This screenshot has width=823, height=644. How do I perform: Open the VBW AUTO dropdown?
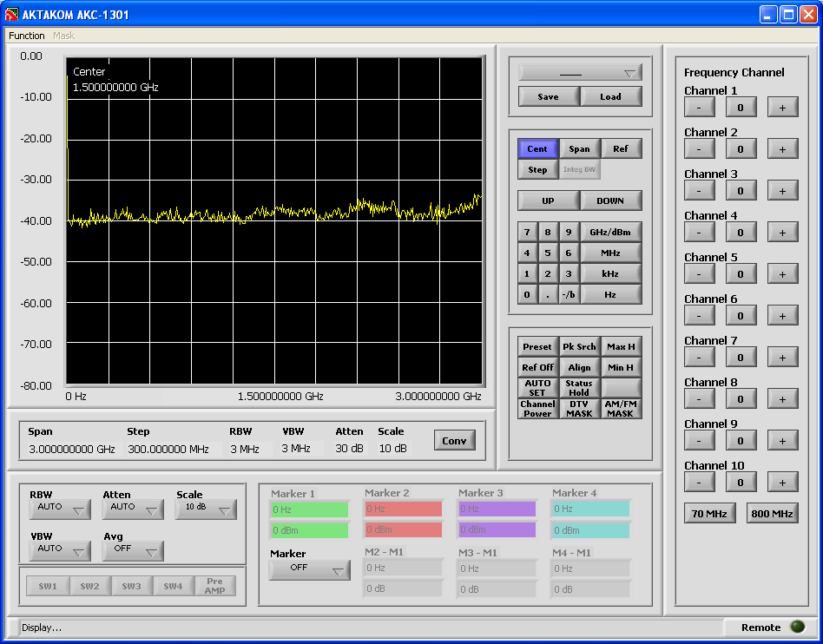60,550
